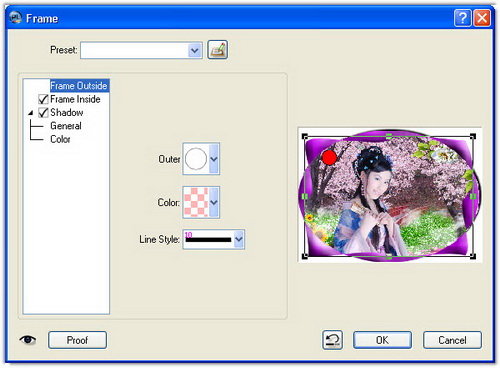Click the black Line Style preview
This screenshot has width=500, height=368.
pyautogui.click(x=208, y=239)
